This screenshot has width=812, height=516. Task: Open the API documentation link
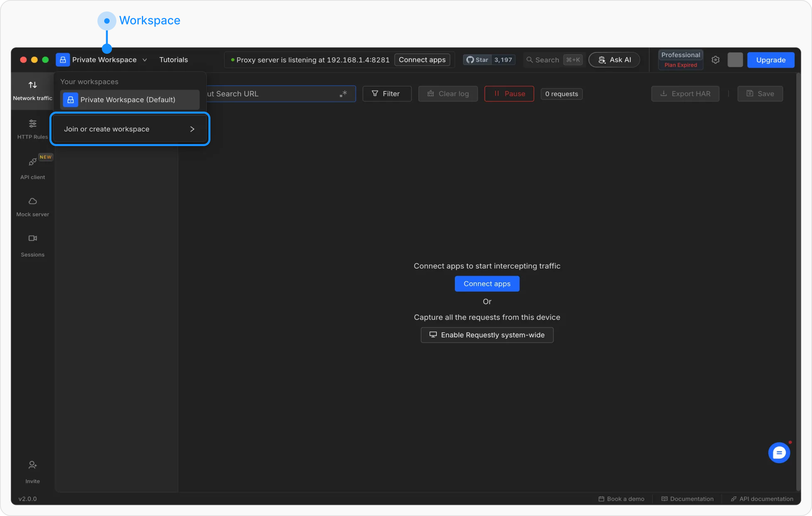coord(762,499)
